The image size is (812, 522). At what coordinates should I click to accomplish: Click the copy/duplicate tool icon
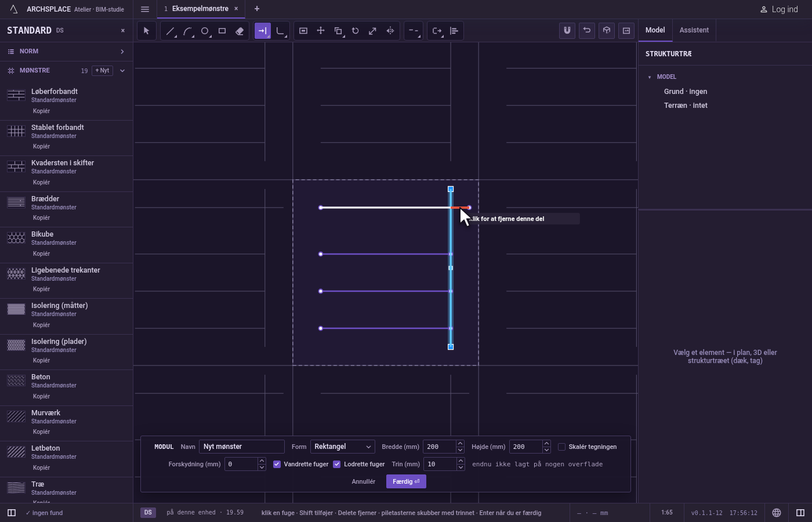(x=338, y=31)
